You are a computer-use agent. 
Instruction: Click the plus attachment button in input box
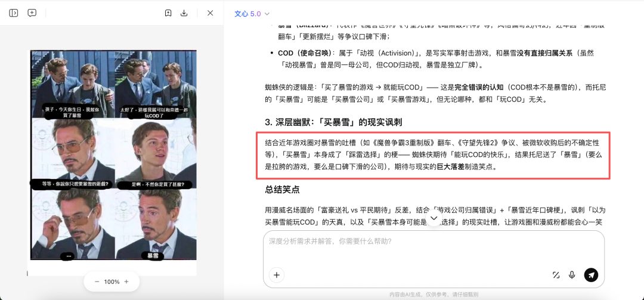click(x=276, y=275)
